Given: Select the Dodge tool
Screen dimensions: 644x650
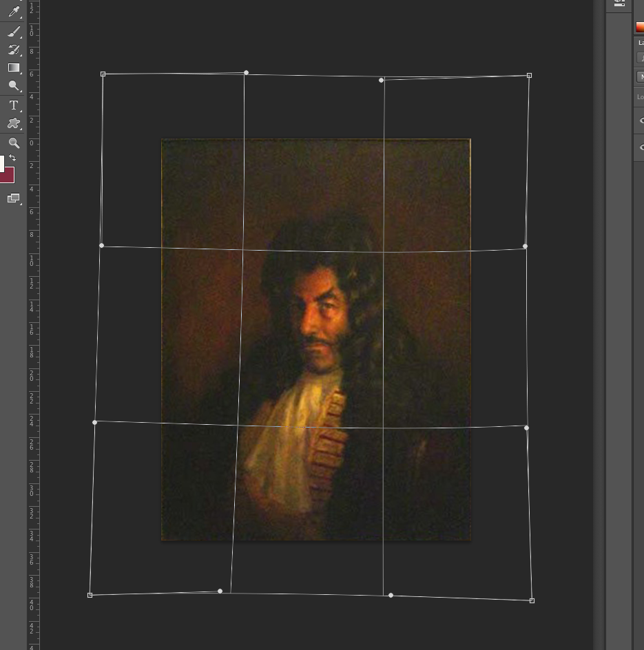Looking at the screenshot, I should click(x=14, y=86).
